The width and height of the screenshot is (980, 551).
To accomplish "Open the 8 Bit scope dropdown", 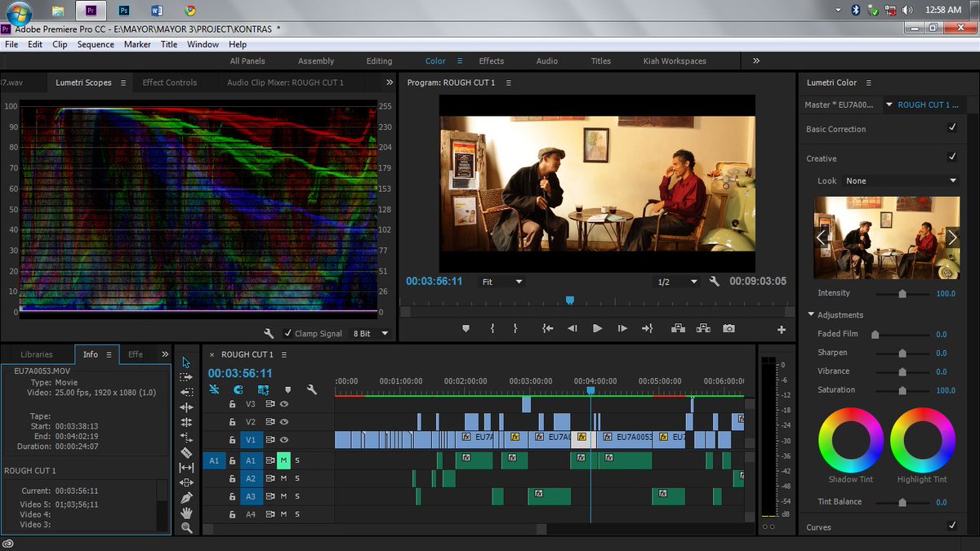I will (x=370, y=334).
